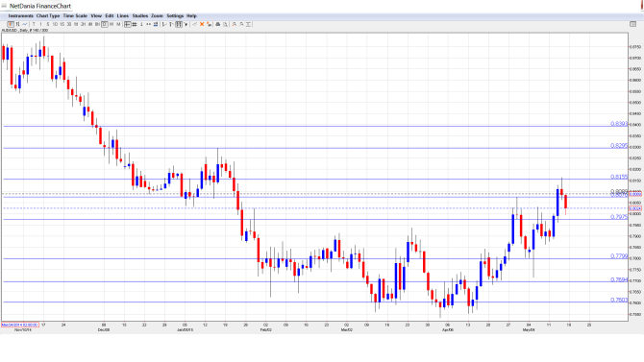
Task: Click the 0.7975 level label
Action: (619, 217)
